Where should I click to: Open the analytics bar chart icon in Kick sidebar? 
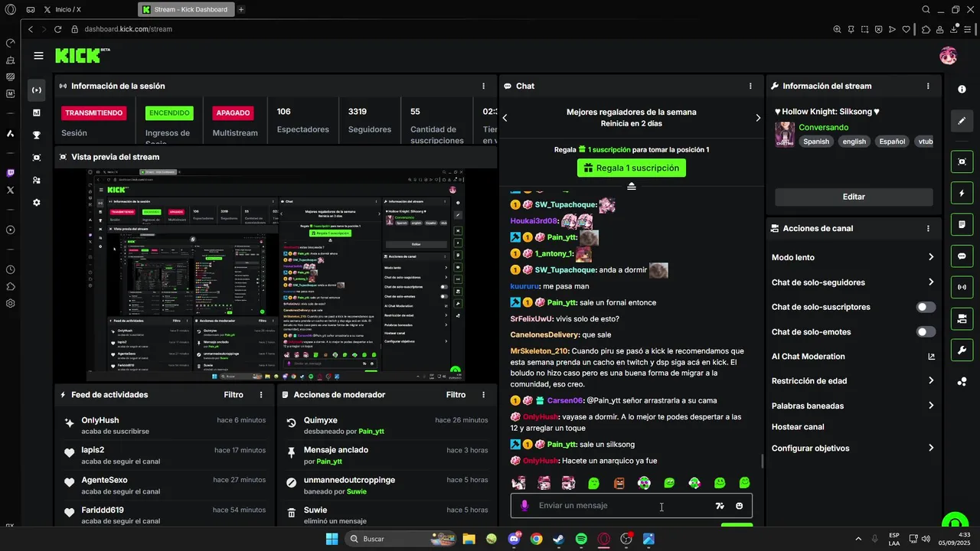coord(37,112)
